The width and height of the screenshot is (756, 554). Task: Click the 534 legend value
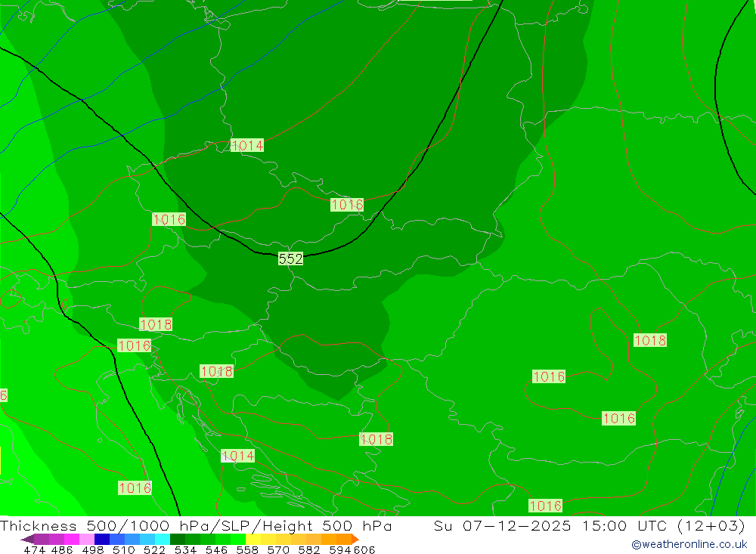click(186, 549)
